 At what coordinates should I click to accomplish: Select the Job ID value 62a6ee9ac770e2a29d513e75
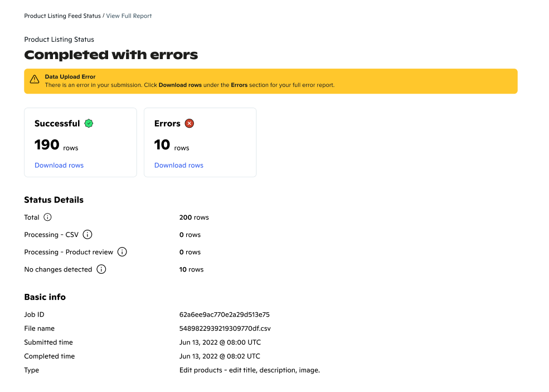225,314
